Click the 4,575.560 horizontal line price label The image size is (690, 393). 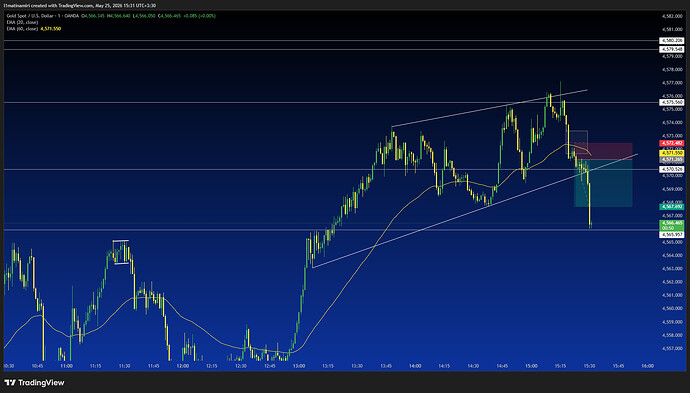click(672, 102)
